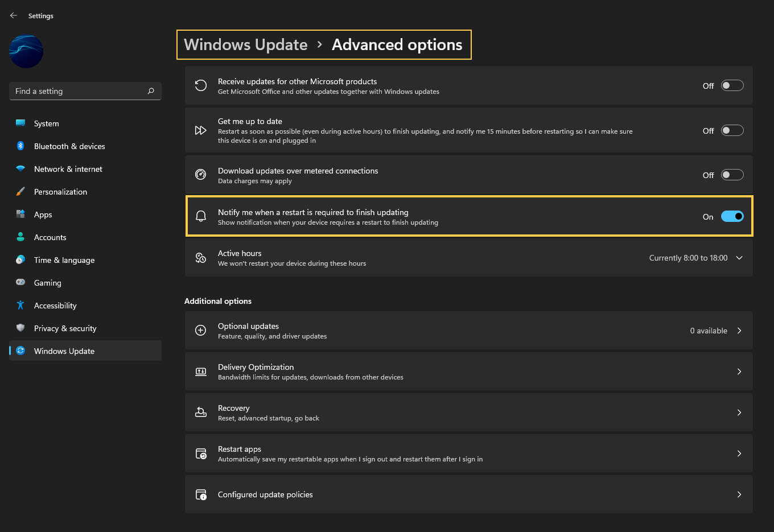Click Currently 8:00 to 18:00 text
The height and width of the screenshot is (532, 774).
coord(688,258)
